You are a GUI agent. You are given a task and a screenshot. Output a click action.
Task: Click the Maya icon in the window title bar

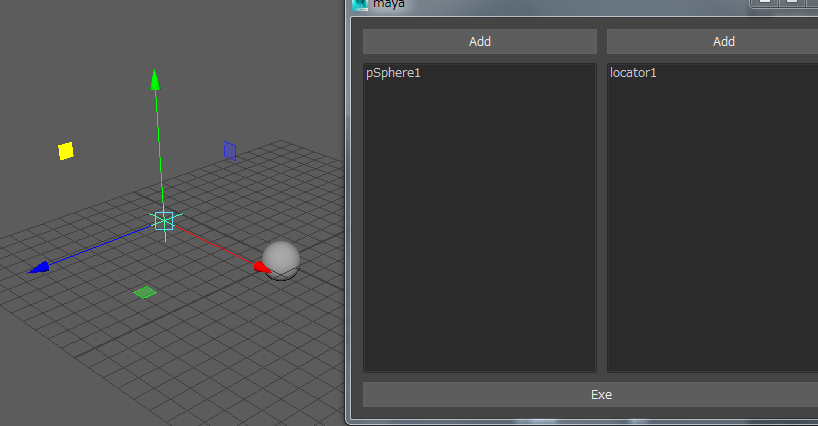[x=360, y=5]
